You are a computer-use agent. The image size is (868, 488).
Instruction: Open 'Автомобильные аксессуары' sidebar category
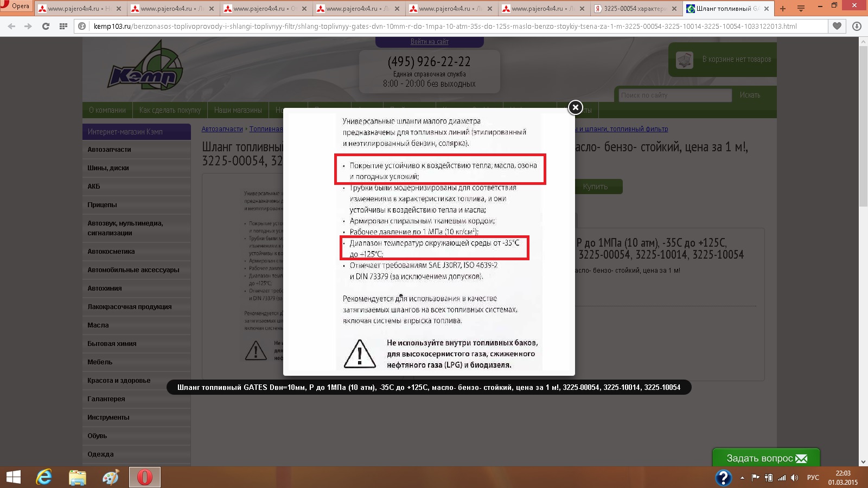pos(137,270)
